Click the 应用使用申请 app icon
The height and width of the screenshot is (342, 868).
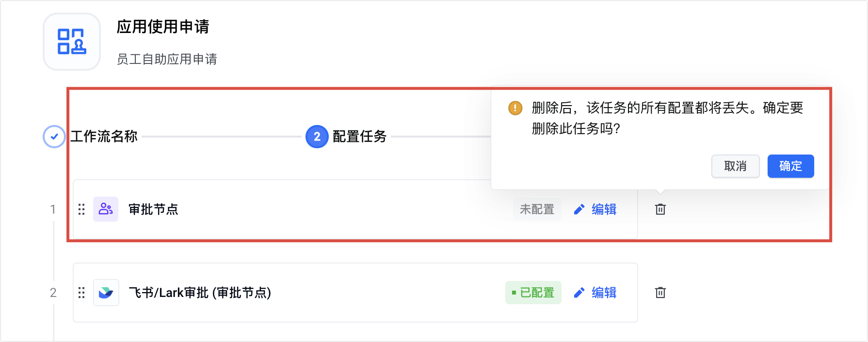coord(72,42)
